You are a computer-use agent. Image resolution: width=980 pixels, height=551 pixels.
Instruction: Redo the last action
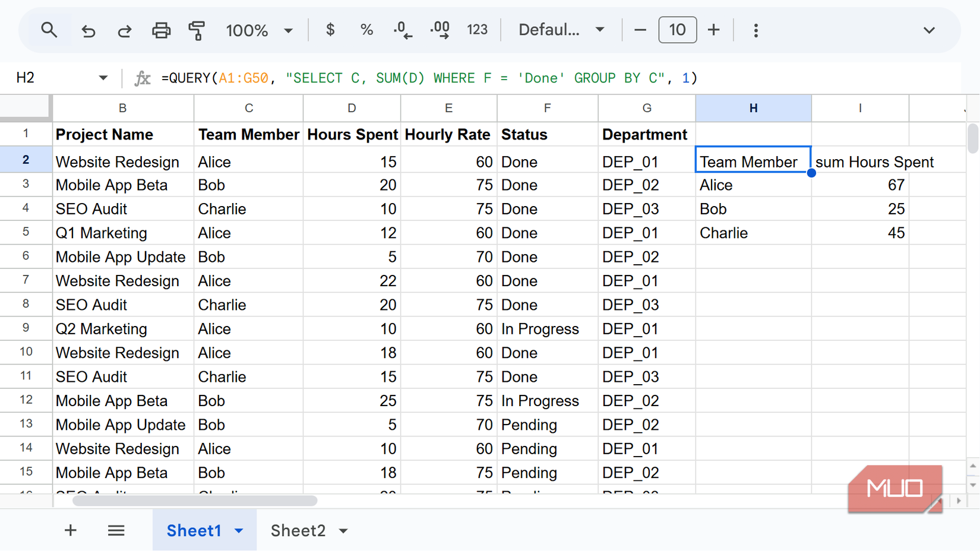pos(124,30)
